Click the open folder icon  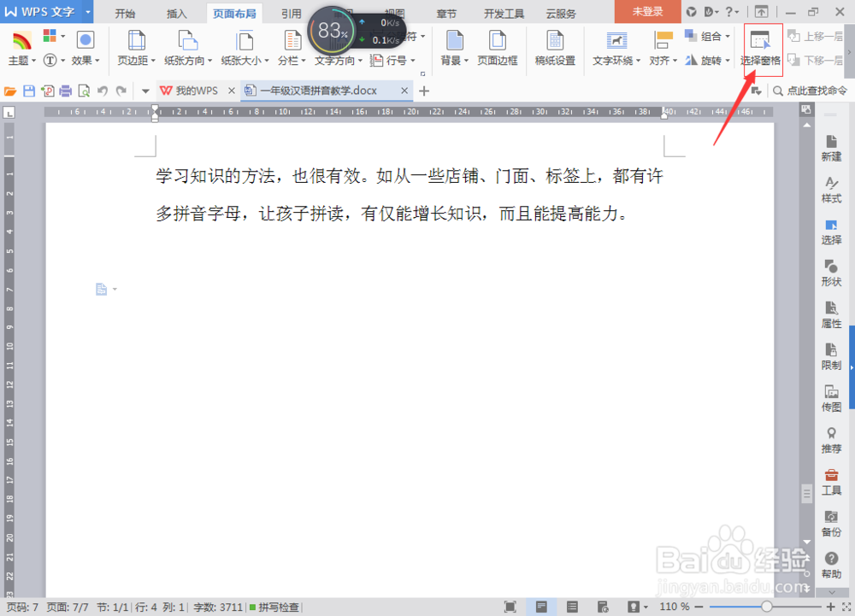(x=10, y=91)
